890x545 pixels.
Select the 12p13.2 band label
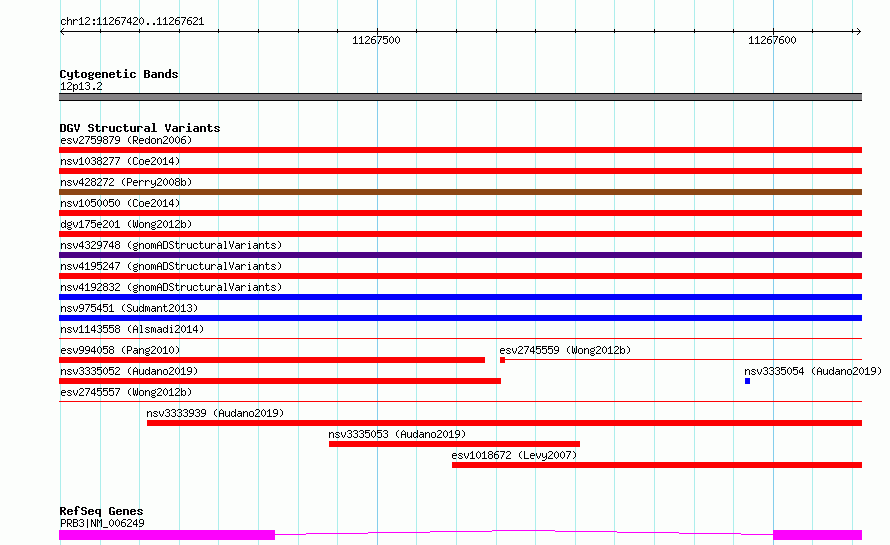[x=81, y=86]
